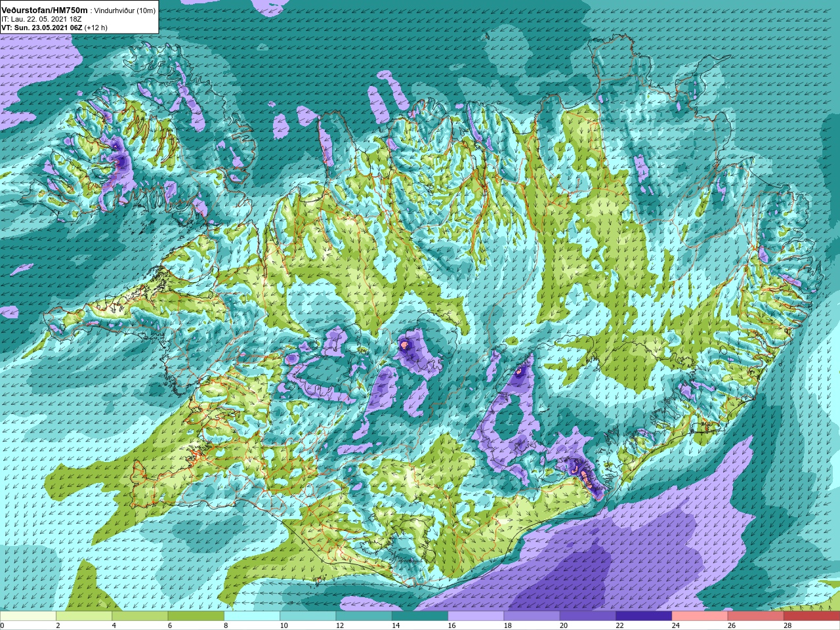Click the 18–20 medium purple legend swatch

(532, 616)
